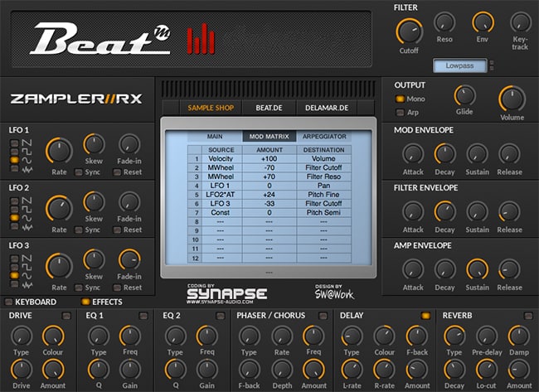The height and width of the screenshot is (392, 539).
Task: Click the Zampler//RX logo
Action: point(76,99)
